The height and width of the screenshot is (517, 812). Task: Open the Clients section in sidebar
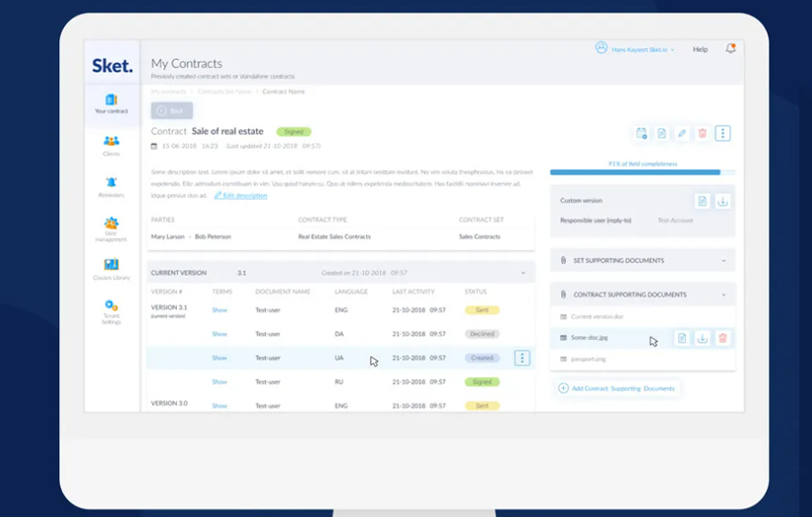pos(111,146)
